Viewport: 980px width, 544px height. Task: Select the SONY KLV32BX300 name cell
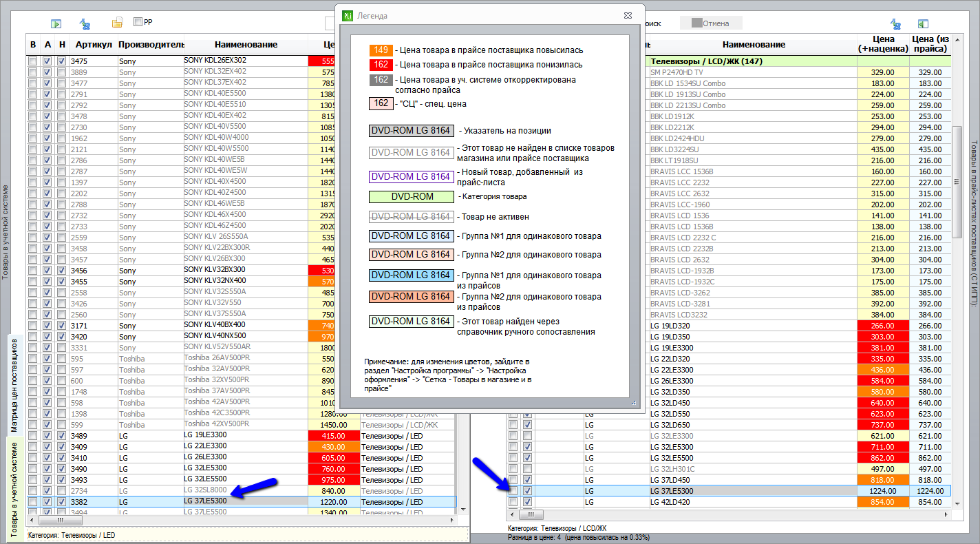246,270
